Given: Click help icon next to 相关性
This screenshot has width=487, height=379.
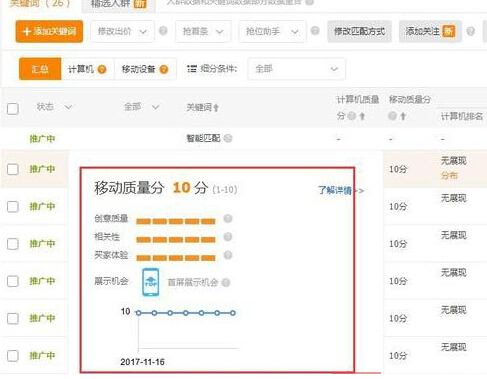Looking at the screenshot, I should [228, 237].
